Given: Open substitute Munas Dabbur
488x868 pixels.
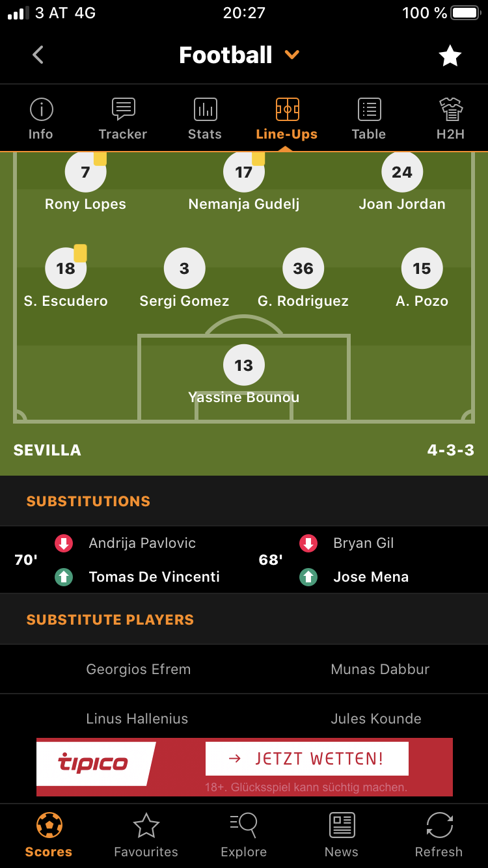Looking at the screenshot, I should (380, 669).
